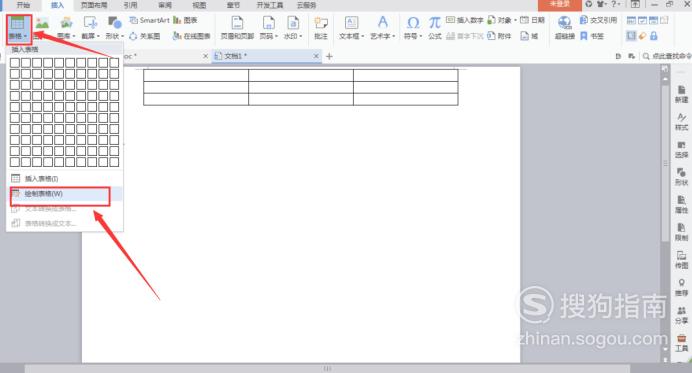Screen dimensions: 692x373
Task: Open Header and Footer (页眉和页脚)
Action: click(237, 28)
